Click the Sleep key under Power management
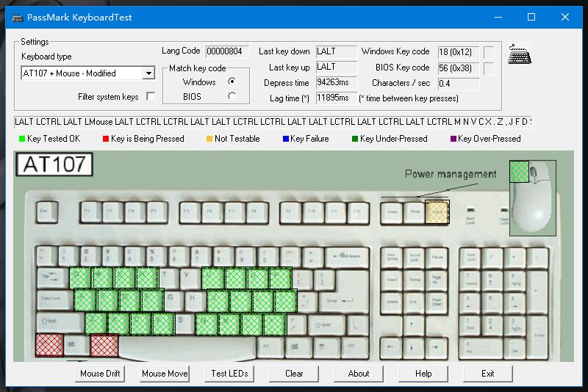The image size is (588, 392). (414, 213)
